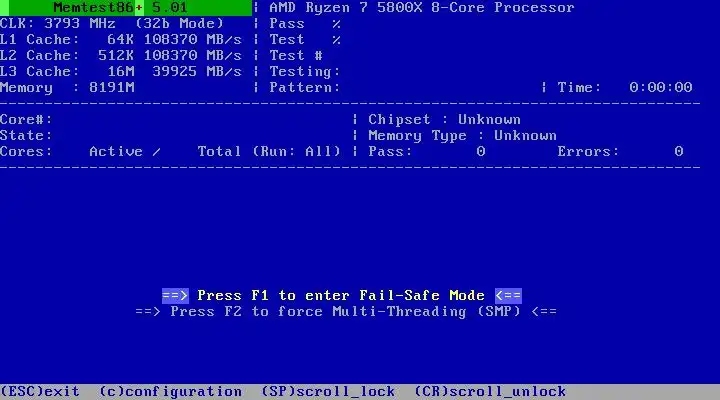Click the Memory : 8191M line
Image resolution: width=720 pixels, height=400 pixels.
[x=67, y=87]
